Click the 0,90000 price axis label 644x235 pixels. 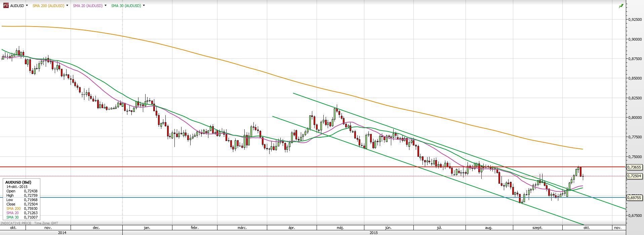pyautogui.click(x=635, y=39)
